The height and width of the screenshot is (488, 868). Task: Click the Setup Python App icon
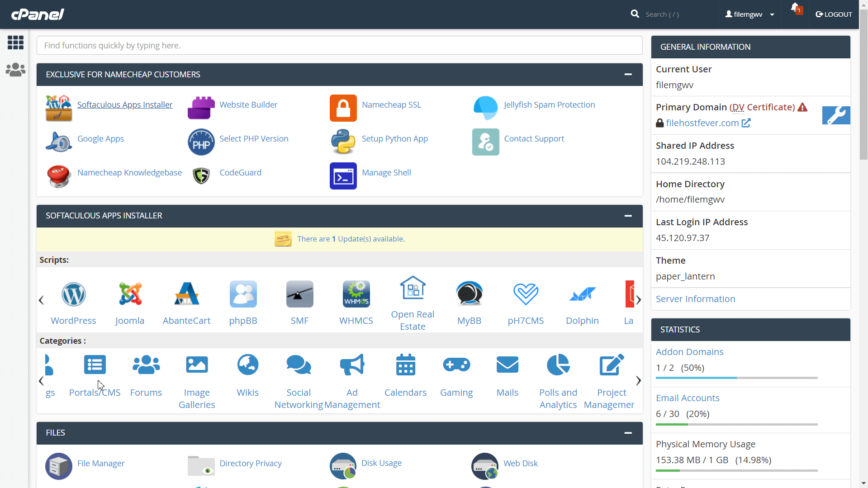pos(343,142)
